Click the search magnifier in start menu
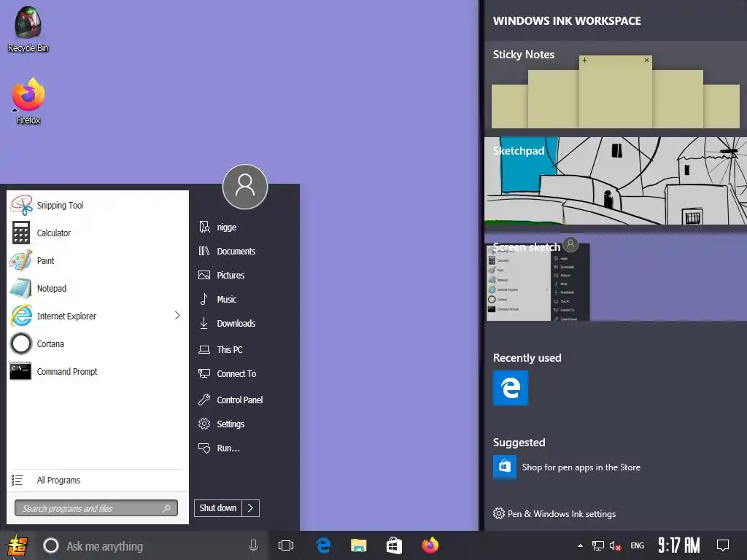 (166, 508)
